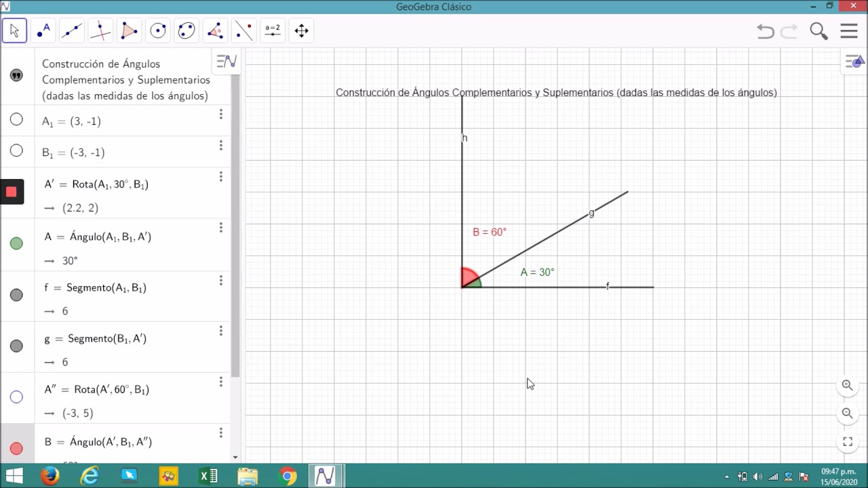Zoom out of the graphics view
The height and width of the screenshot is (488, 868).
847,413
